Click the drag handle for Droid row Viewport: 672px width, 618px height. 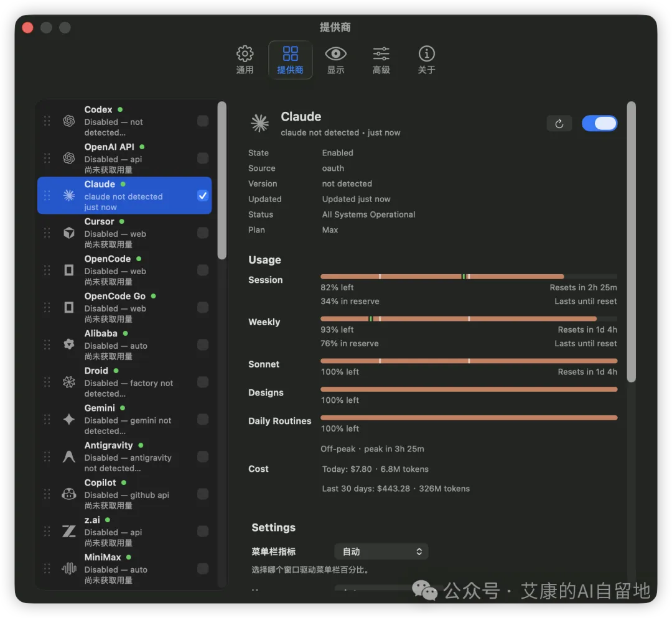point(47,382)
